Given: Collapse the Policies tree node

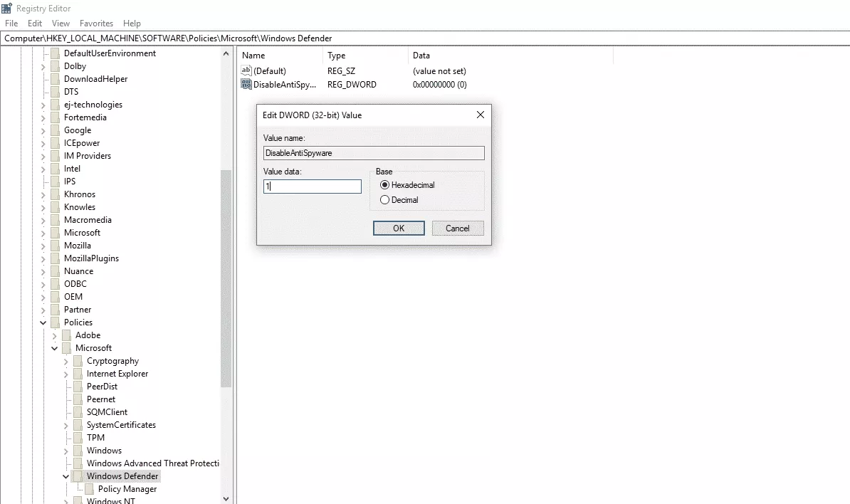Looking at the screenshot, I should pyautogui.click(x=43, y=322).
